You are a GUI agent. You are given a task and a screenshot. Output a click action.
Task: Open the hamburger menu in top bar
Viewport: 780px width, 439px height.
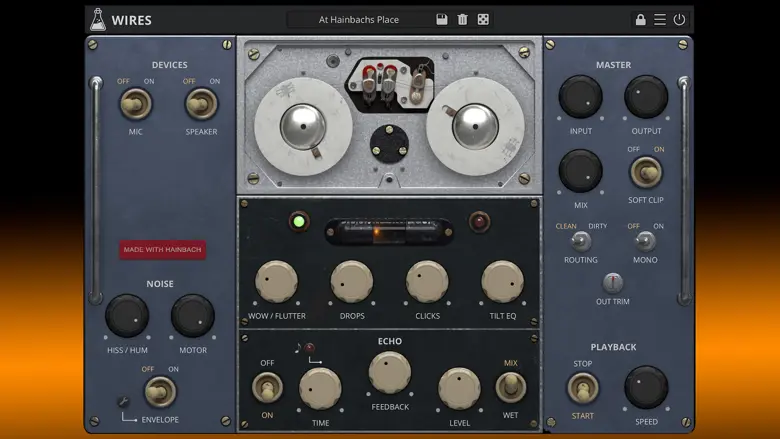coord(660,19)
